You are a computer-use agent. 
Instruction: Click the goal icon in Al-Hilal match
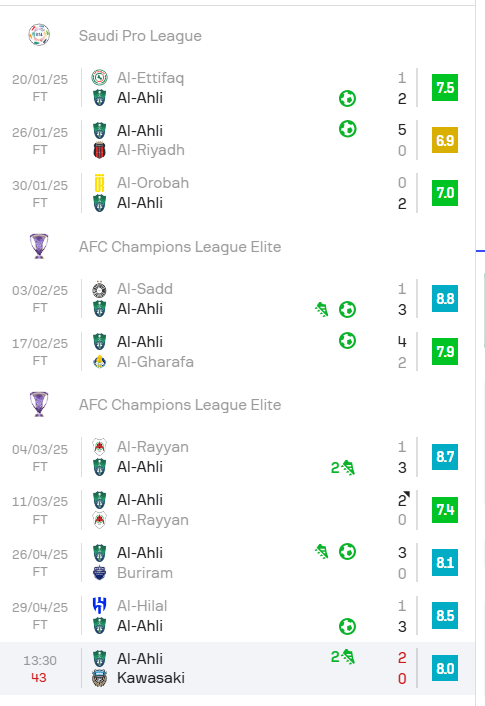point(347,626)
